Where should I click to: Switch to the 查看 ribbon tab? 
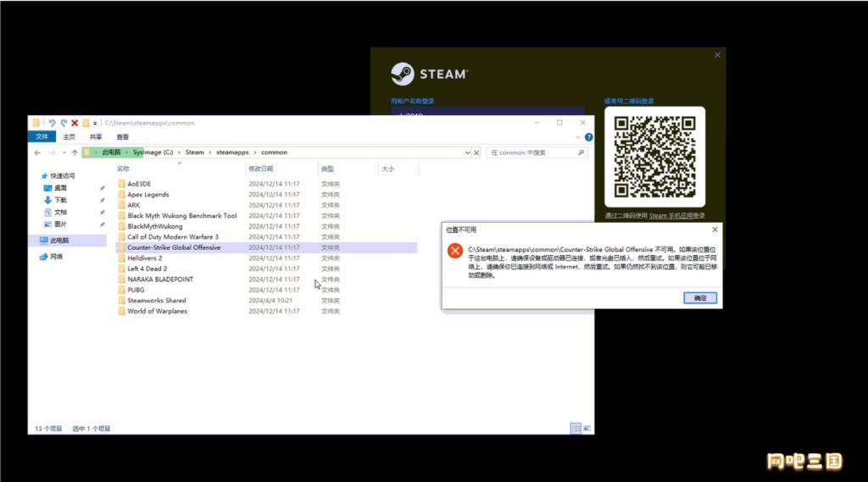[122, 136]
